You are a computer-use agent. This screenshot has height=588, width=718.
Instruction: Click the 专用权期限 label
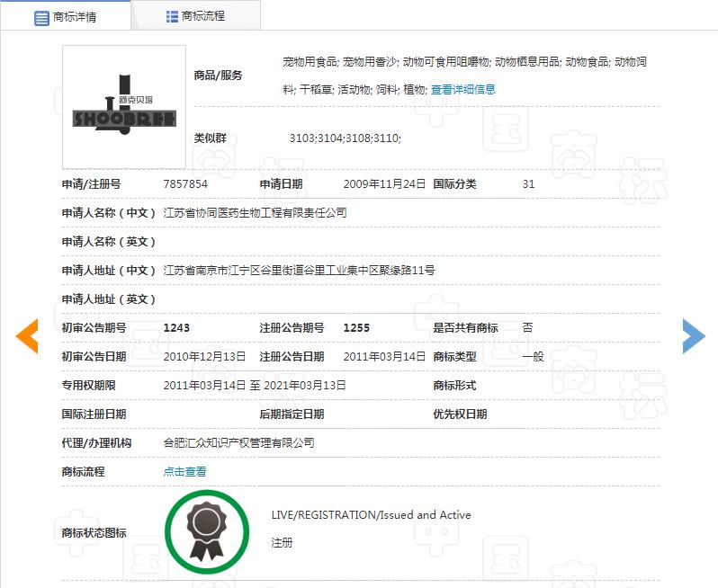coord(88,386)
